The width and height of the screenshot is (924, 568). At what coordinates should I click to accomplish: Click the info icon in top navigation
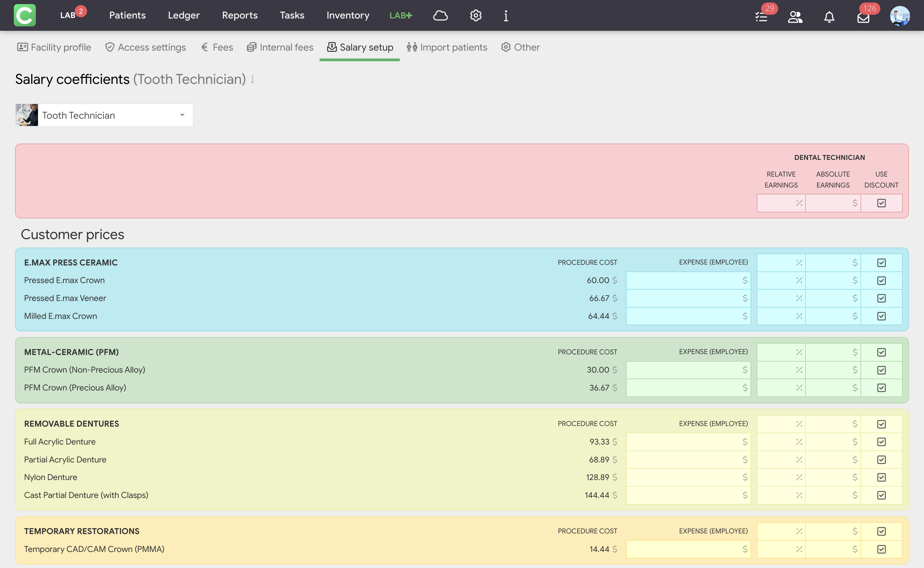point(506,15)
